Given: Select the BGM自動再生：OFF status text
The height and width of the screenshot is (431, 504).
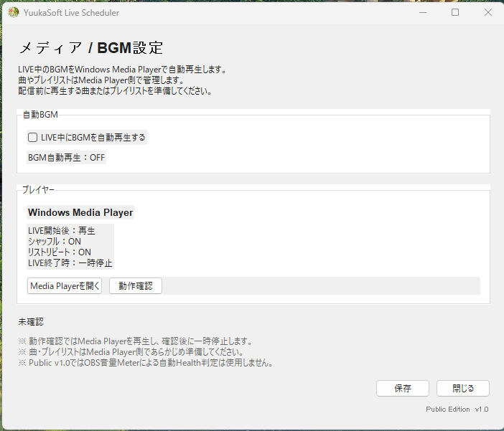Looking at the screenshot, I should [66, 158].
